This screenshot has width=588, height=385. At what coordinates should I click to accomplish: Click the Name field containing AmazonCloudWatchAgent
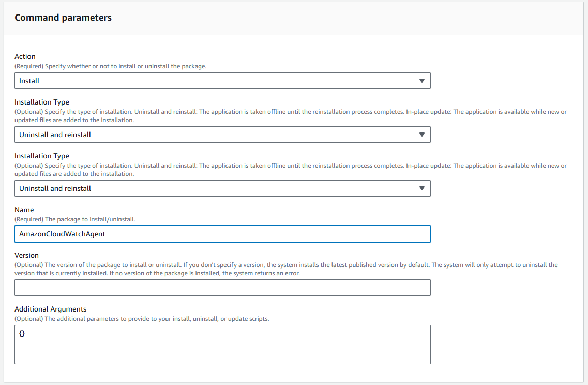222,234
